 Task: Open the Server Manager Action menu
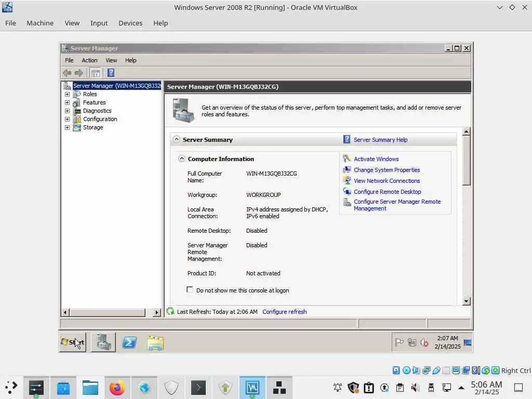[89, 60]
